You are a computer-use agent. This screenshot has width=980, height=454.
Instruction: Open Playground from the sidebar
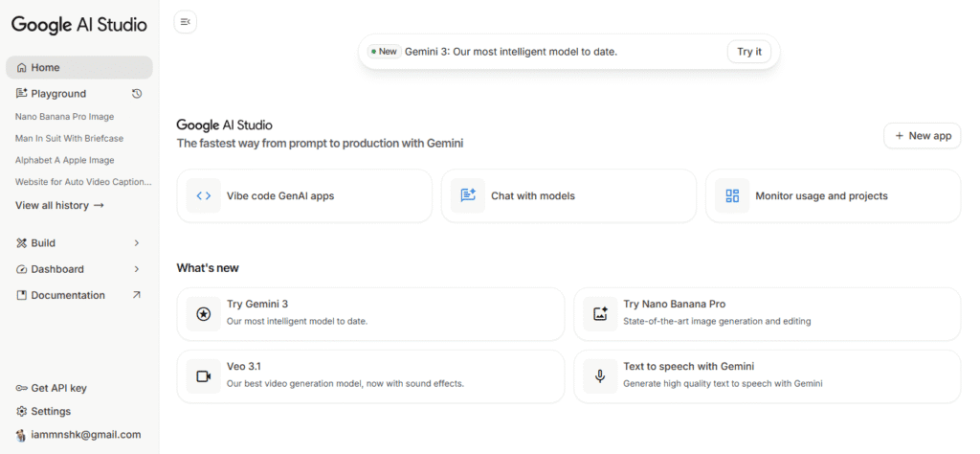coord(58,94)
